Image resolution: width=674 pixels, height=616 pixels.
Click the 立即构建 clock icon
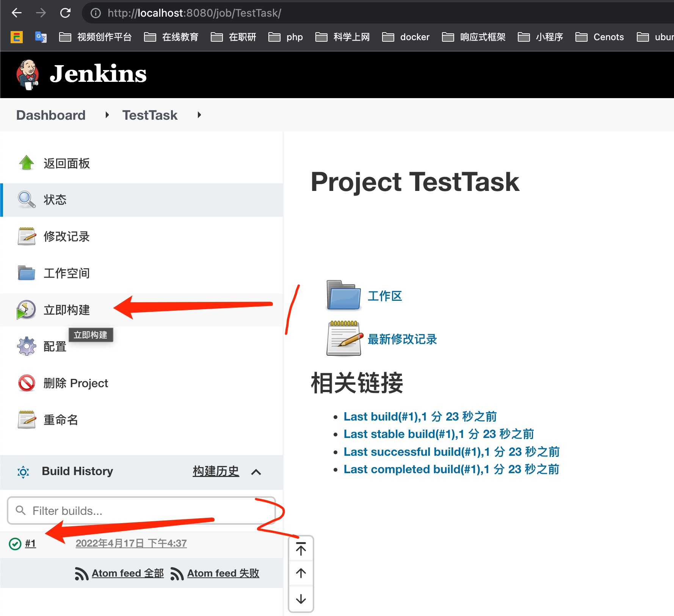[x=26, y=310]
